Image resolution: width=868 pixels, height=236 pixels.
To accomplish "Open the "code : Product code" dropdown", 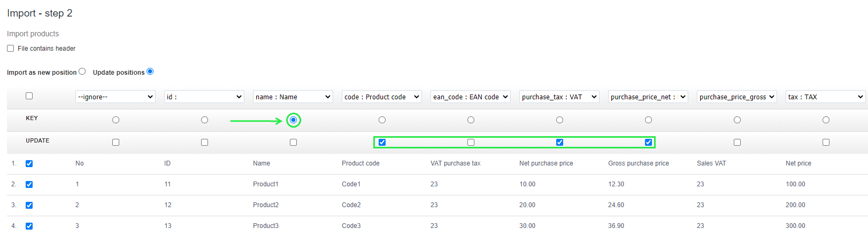I will [382, 97].
